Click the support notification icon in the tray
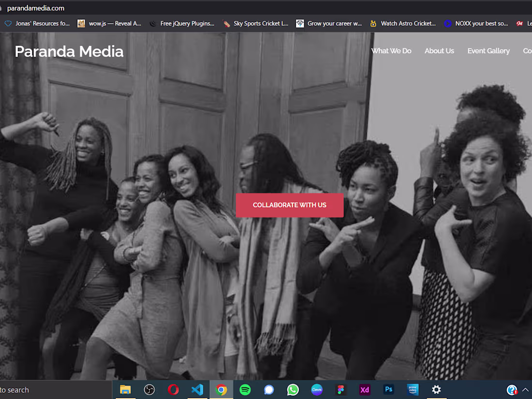Image resolution: width=532 pixels, height=399 pixels. (x=511, y=389)
